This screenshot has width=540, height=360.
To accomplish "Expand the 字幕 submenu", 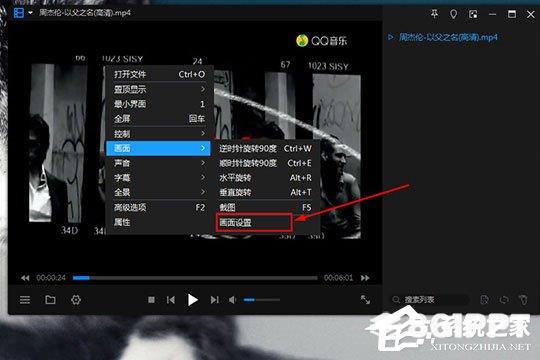I will (158, 178).
